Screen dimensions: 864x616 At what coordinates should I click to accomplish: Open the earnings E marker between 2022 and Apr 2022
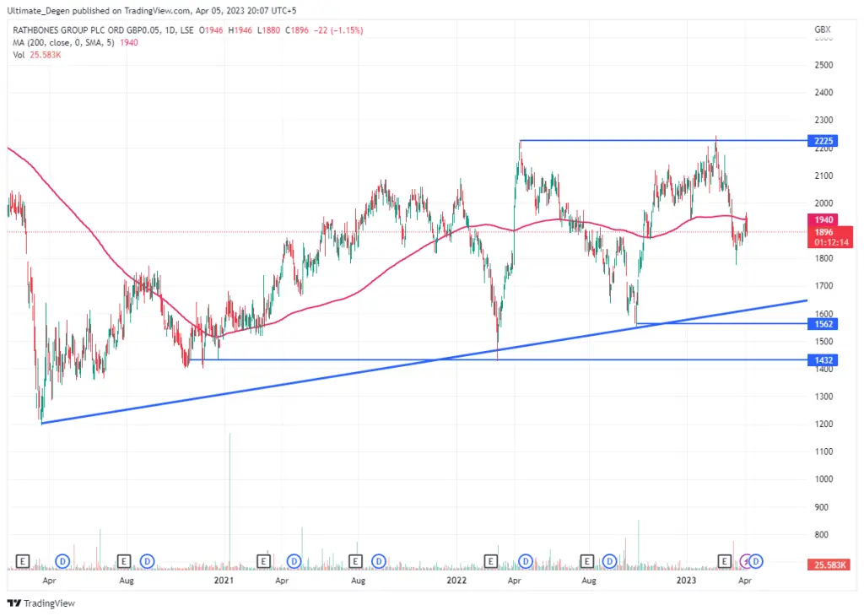(x=490, y=561)
